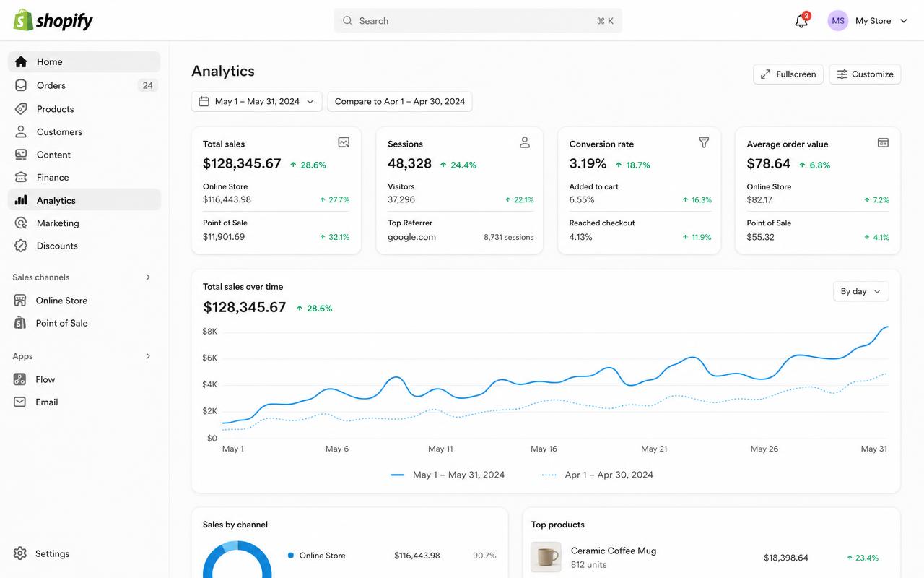
Task: Click the Shopify logo
Action: pyautogui.click(x=53, y=20)
